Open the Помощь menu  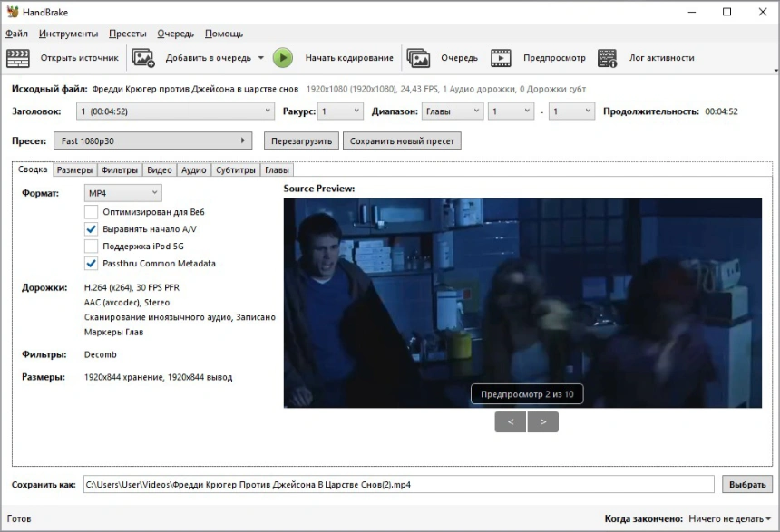pos(224,34)
